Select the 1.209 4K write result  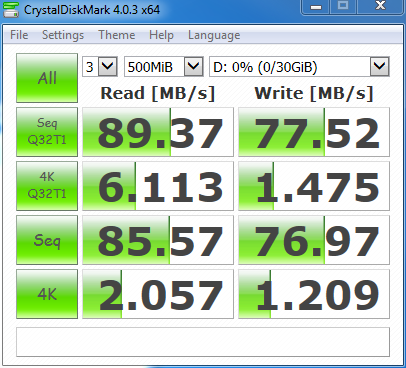[314, 294]
